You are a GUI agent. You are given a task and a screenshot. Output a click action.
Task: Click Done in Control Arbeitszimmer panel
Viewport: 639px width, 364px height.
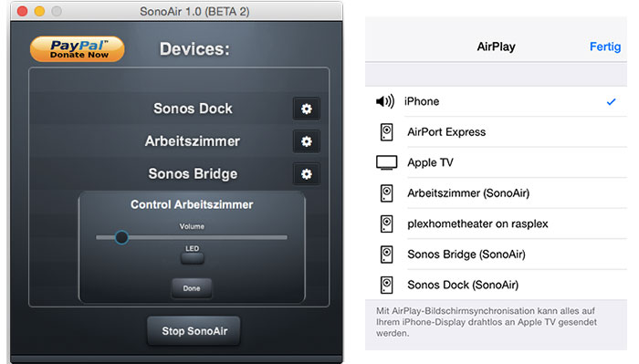(192, 288)
